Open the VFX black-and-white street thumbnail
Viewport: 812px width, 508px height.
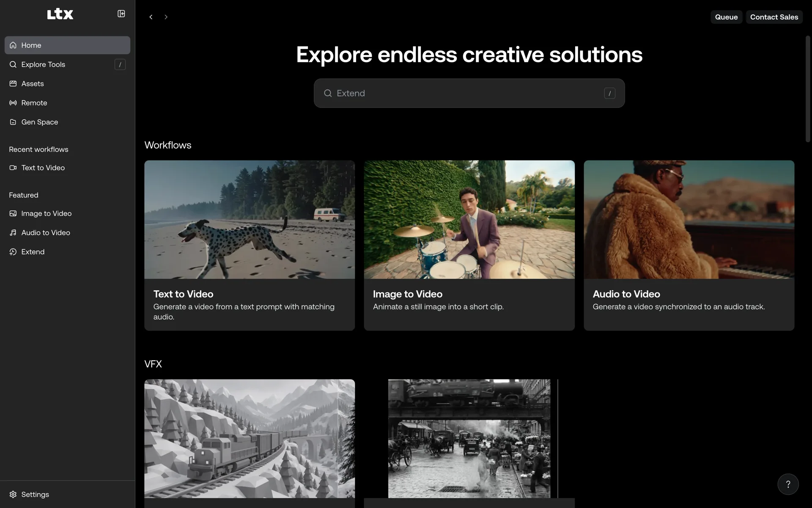pyautogui.click(x=469, y=439)
